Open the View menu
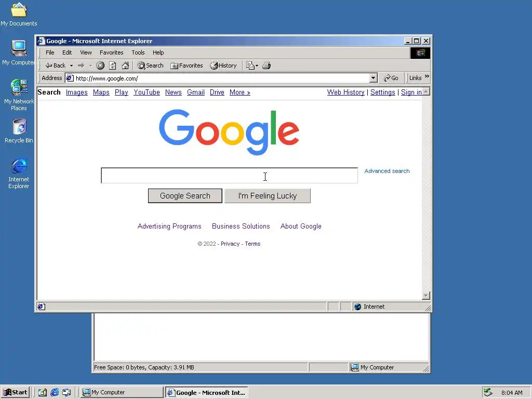 (x=86, y=52)
